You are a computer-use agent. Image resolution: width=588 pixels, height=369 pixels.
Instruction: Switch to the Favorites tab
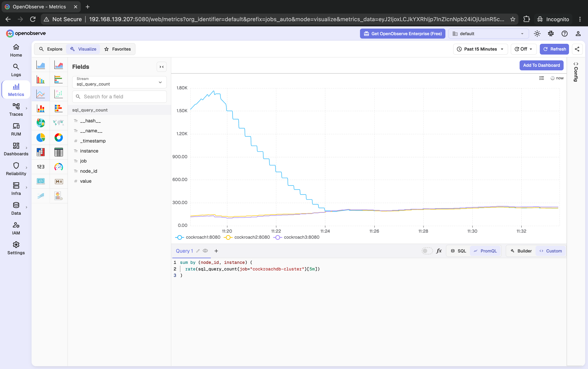[117, 49]
